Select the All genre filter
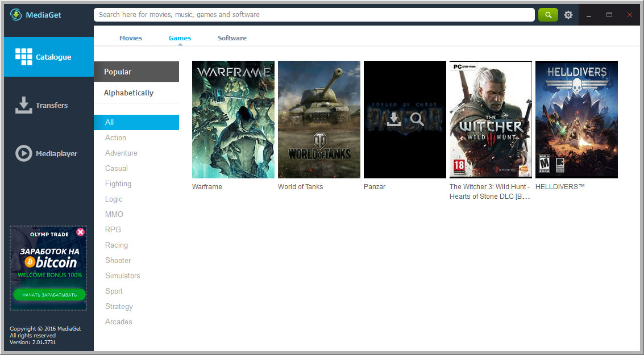The image size is (644, 355). pyautogui.click(x=136, y=122)
